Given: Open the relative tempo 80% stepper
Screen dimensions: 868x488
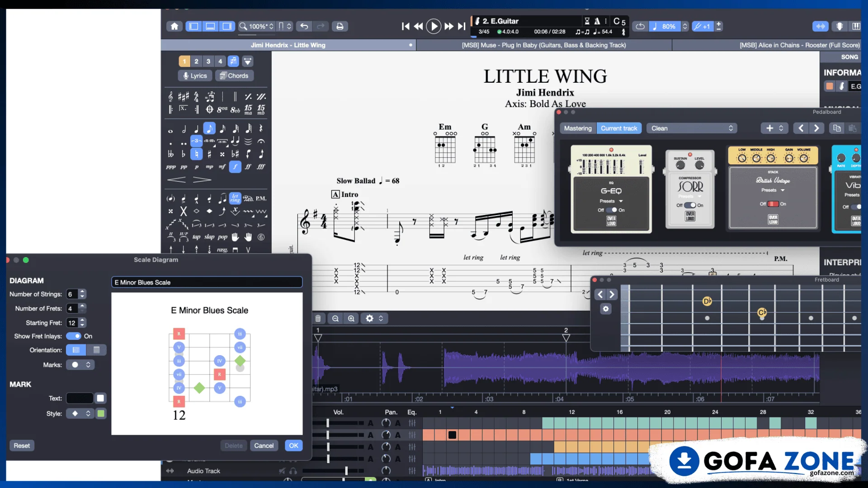Looking at the screenshot, I should point(685,26).
